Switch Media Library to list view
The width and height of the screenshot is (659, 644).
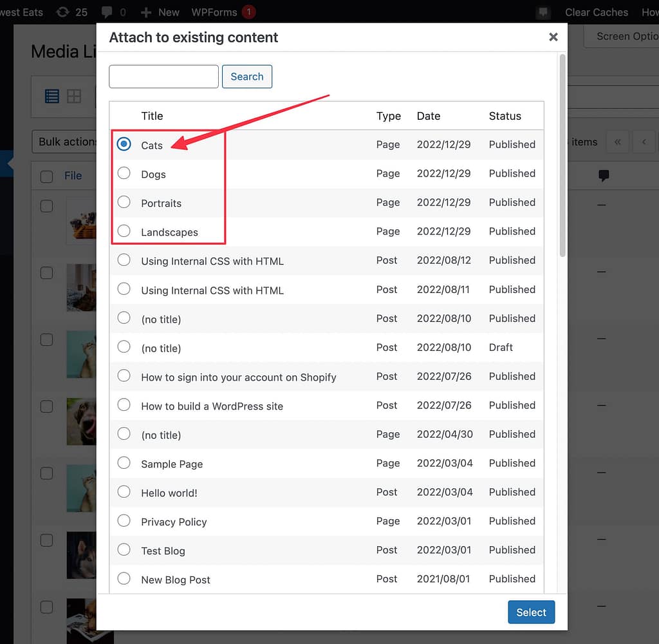51,95
